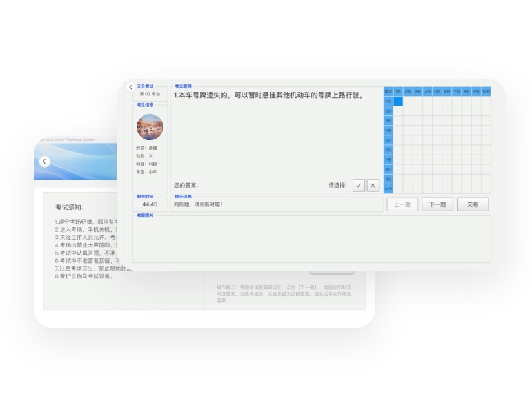Select the highlighted question 1 grid cell

(x=399, y=101)
